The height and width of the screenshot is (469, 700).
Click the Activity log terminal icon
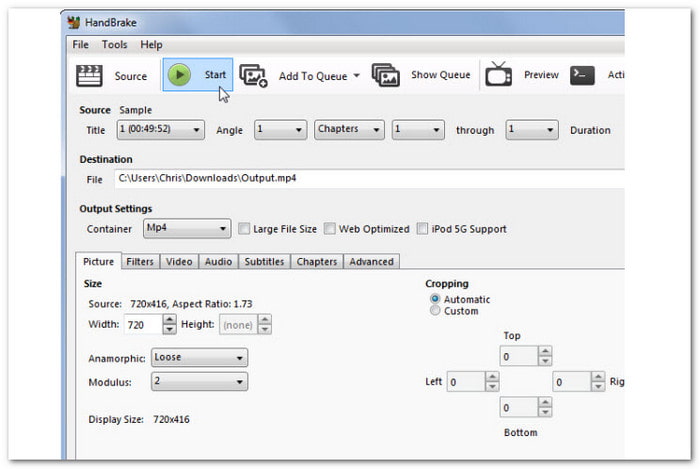(583, 75)
